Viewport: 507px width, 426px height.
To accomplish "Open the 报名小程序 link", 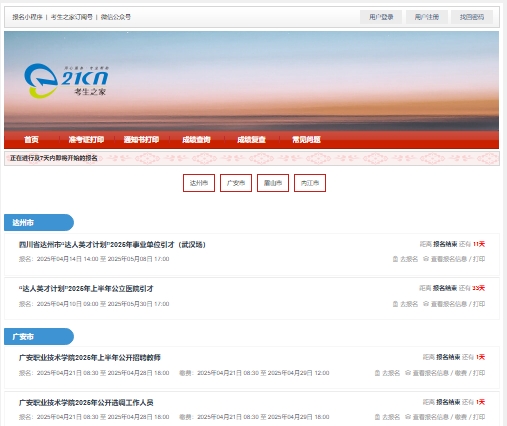I will pos(27,17).
